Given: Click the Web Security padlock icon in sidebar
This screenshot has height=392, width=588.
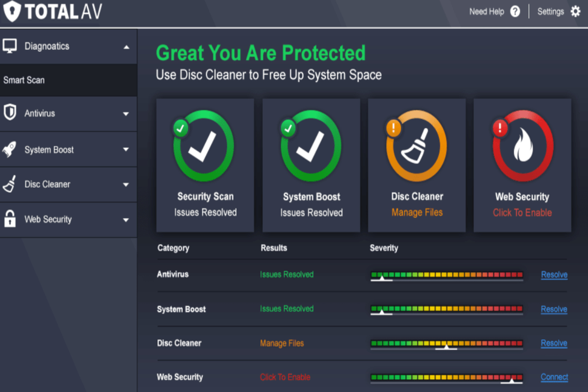Looking at the screenshot, I should [x=10, y=219].
